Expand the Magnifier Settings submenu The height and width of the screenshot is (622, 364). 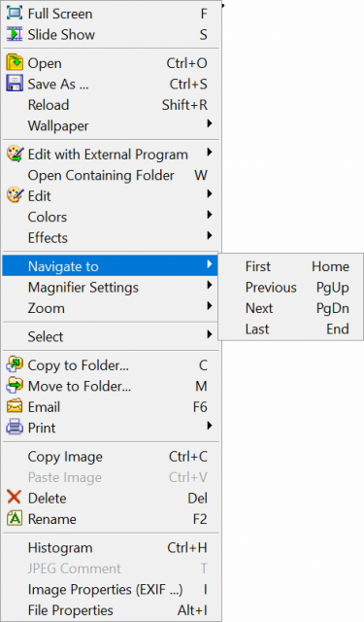pyautogui.click(x=111, y=288)
